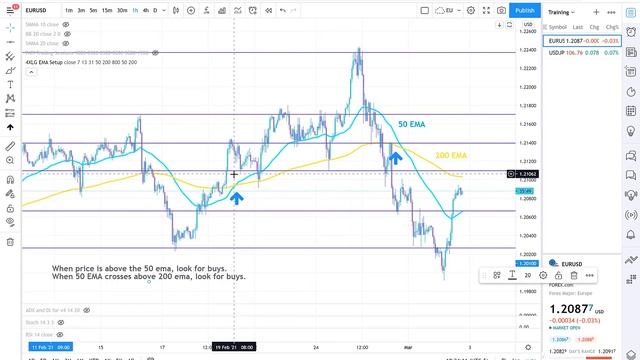
Task: Collapse the indicator legend chevron
Action: pyautogui.click(x=31, y=72)
